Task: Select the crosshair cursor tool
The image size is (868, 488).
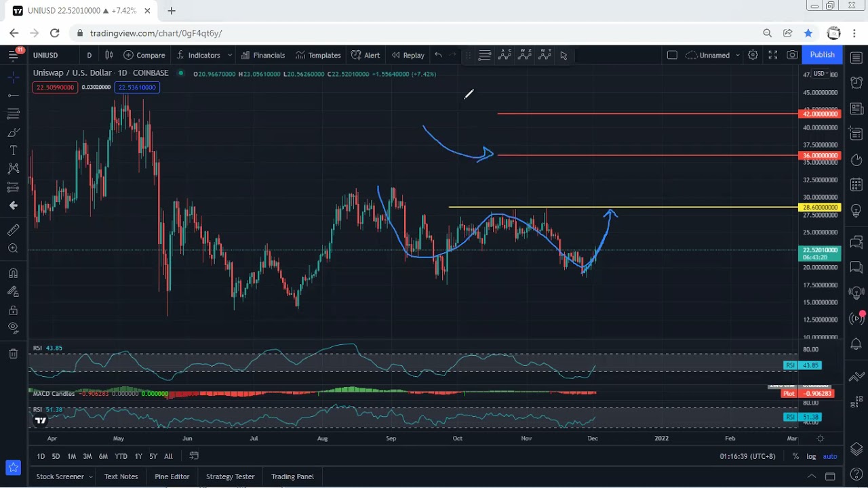Action: point(13,78)
